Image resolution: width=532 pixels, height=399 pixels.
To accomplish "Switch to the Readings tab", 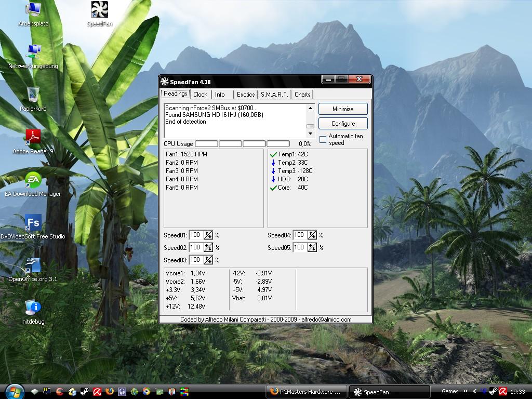I will [x=176, y=94].
